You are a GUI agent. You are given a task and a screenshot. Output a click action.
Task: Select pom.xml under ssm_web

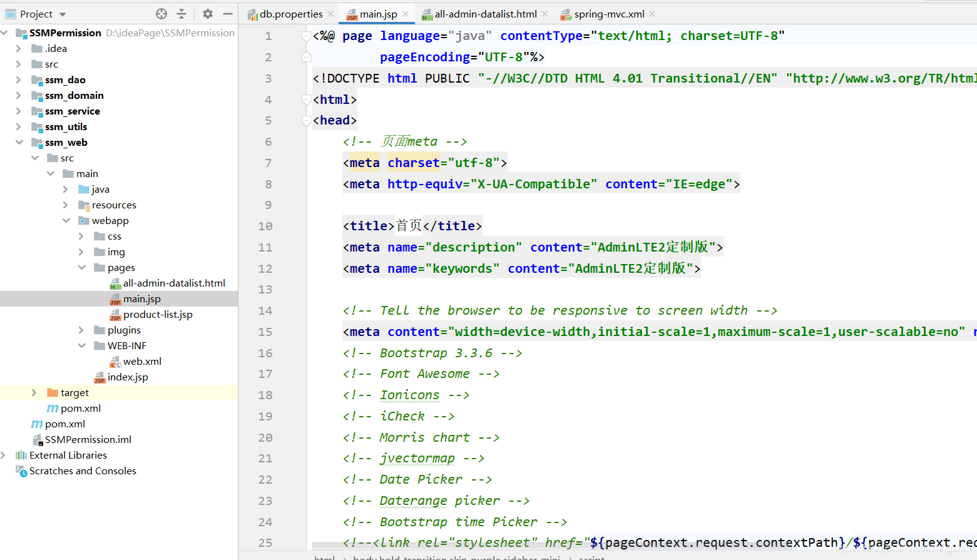click(x=81, y=408)
